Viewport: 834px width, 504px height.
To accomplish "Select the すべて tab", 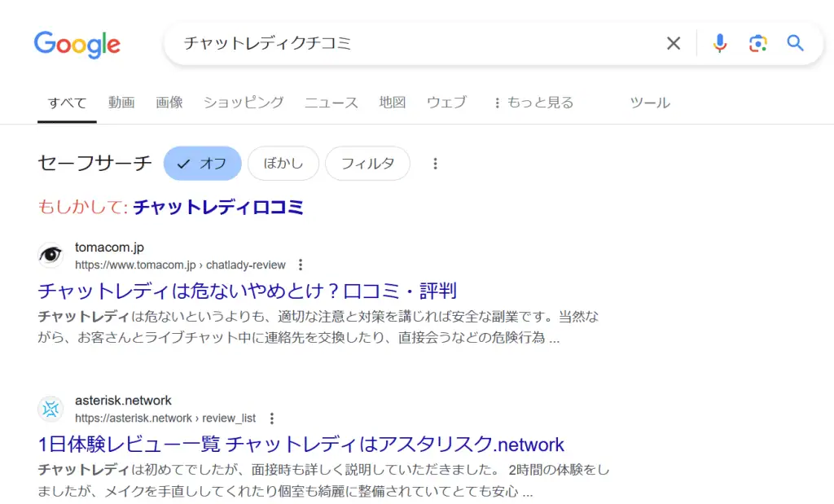I will pyautogui.click(x=67, y=103).
